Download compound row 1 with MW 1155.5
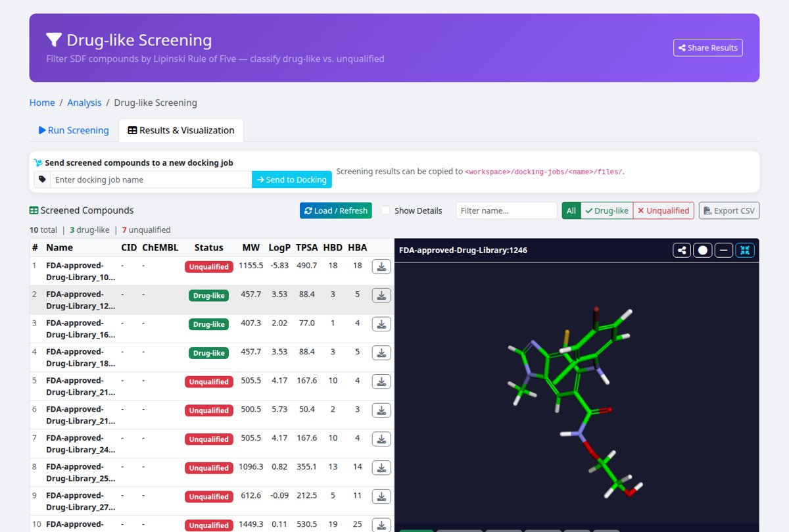789x532 pixels. click(x=381, y=266)
